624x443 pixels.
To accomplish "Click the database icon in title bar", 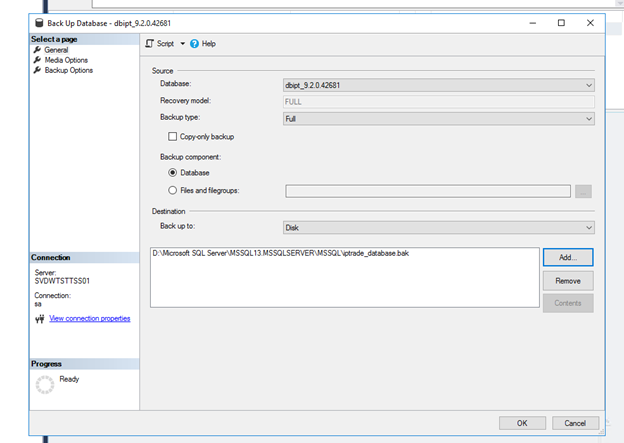I will coord(39,23).
